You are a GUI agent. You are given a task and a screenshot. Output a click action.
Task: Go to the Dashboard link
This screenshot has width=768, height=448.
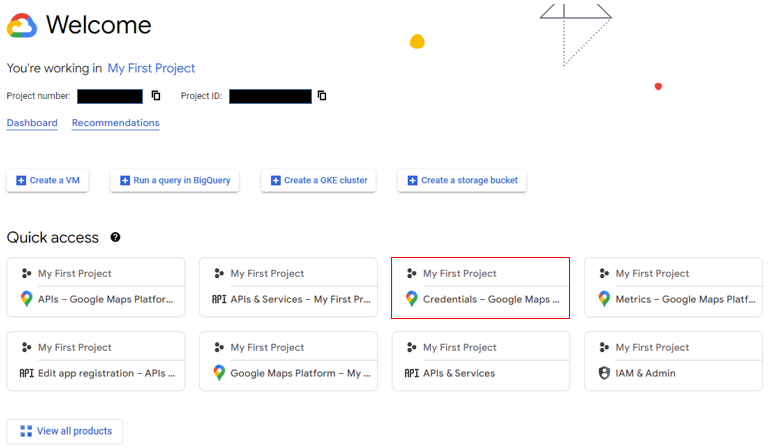pos(32,123)
